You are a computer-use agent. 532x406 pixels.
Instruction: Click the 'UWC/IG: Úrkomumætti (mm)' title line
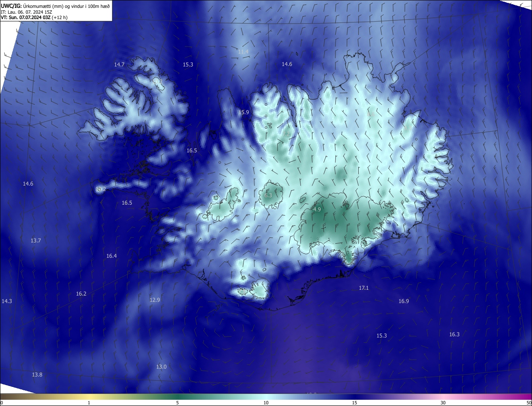tap(55, 6)
